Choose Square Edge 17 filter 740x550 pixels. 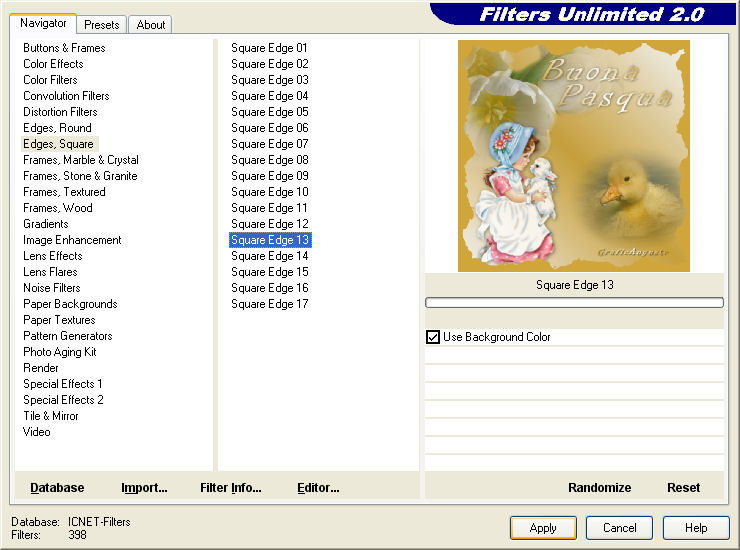[x=269, y=304]
